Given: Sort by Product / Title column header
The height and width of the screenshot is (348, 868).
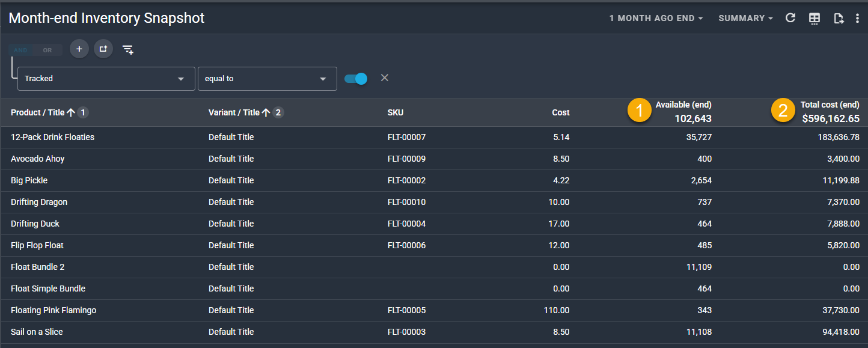Looking at the screenshot, I should [x=37, y=112].
